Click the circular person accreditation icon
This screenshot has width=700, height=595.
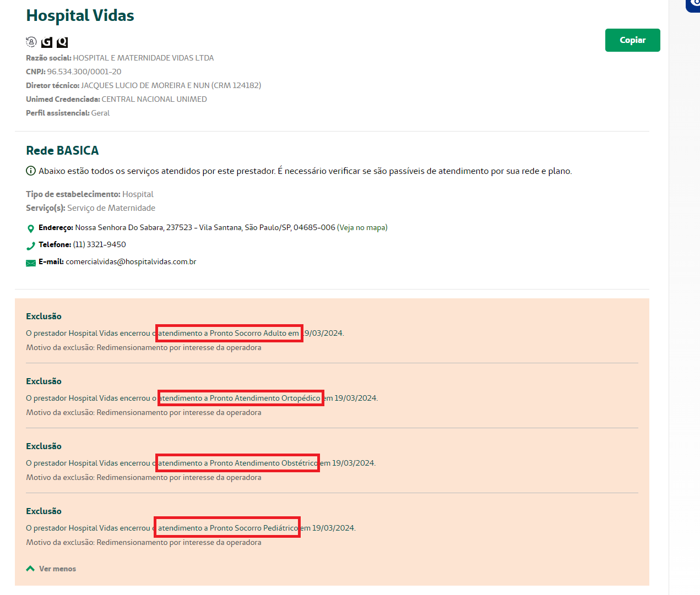[31, 42]
